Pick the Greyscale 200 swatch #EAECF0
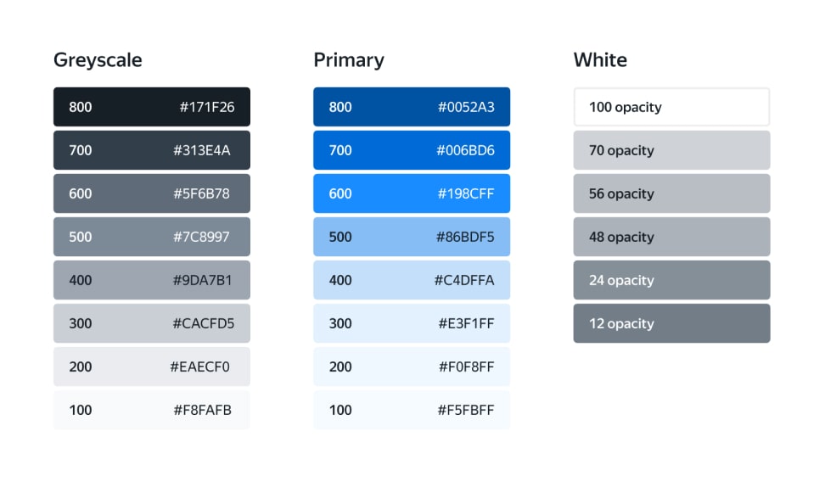This screenshot has height=504, width=825. click(x=151, y=367)
